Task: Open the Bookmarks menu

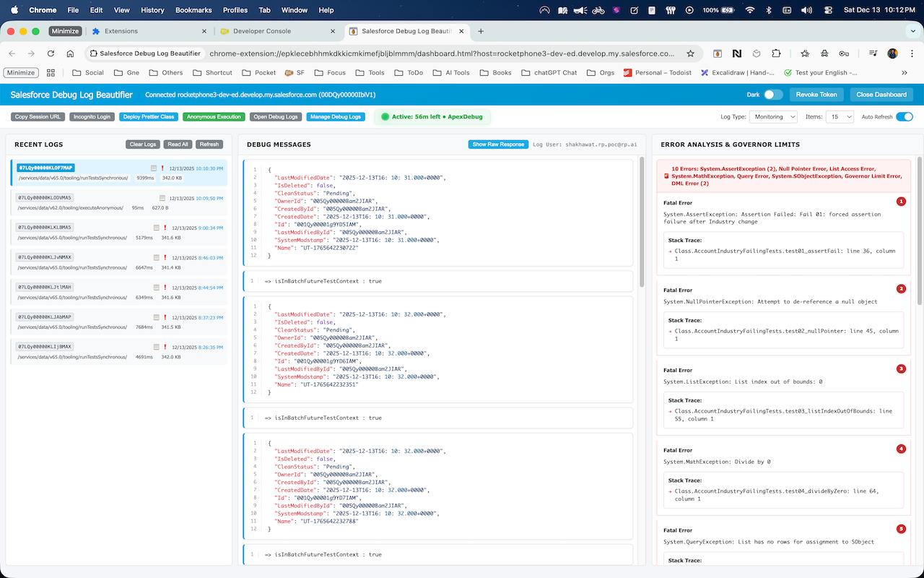Action: click(x=193, y=10)
